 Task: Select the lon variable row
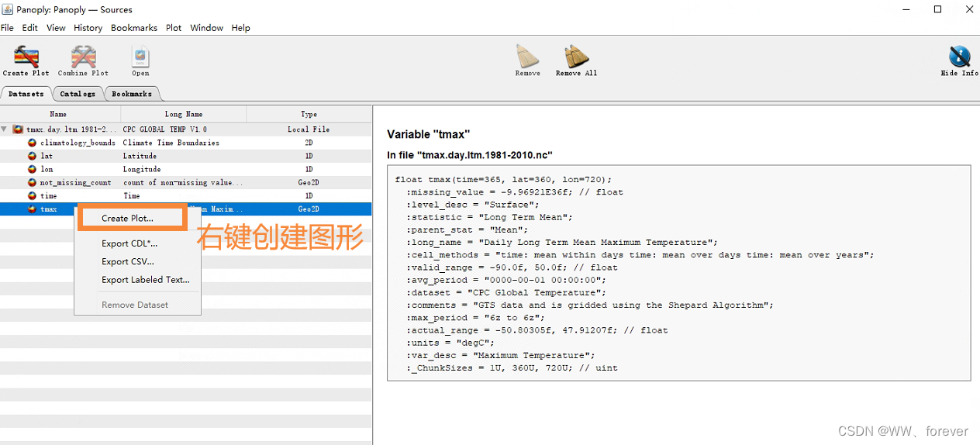coord(186,169)
